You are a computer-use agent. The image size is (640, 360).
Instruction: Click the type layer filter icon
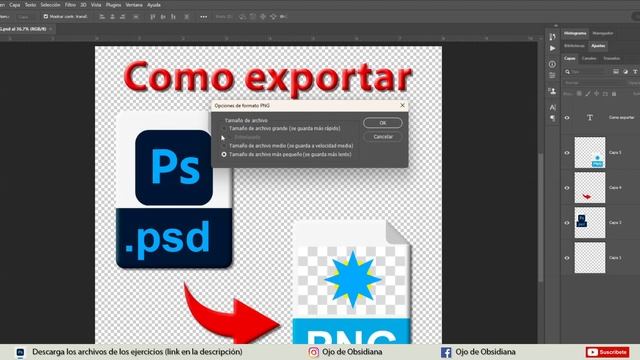pos(635,72)
